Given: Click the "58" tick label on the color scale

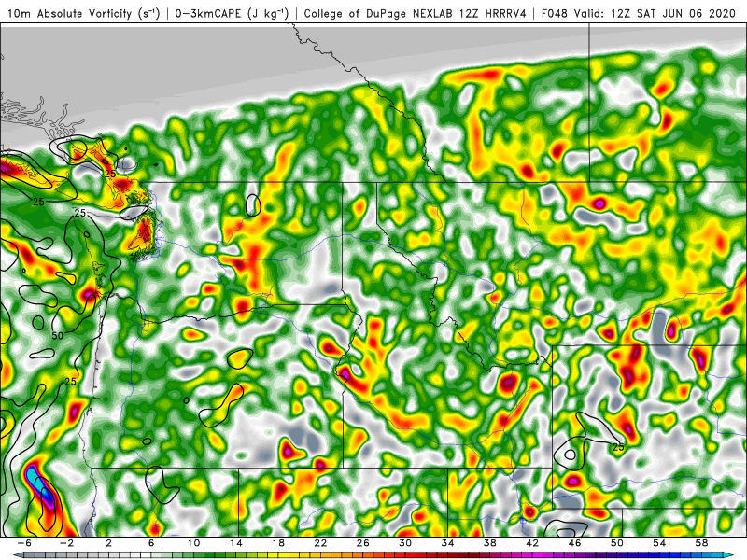Looking at the screenshot, I should click(x=702, y=543).
